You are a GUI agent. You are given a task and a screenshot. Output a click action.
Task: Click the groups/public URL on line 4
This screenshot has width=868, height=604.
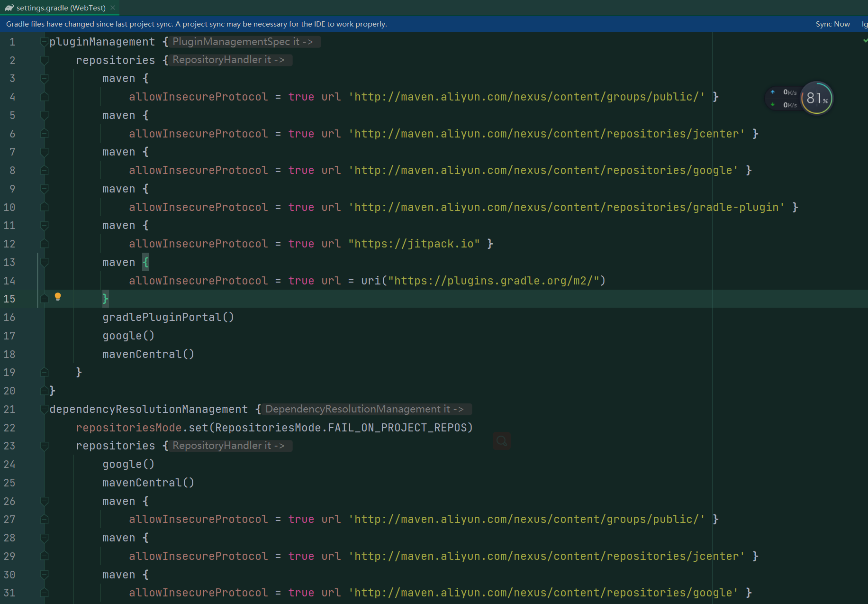click(x=526, y=97)
